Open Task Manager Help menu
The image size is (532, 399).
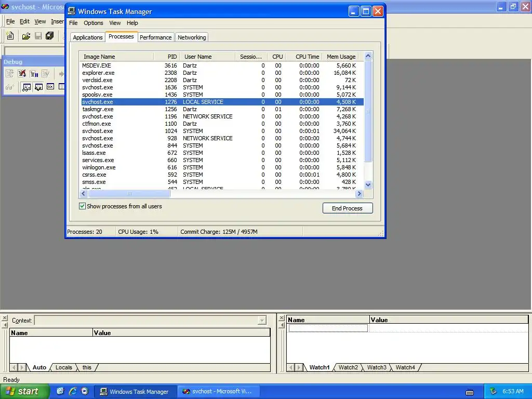coord(132,23)
